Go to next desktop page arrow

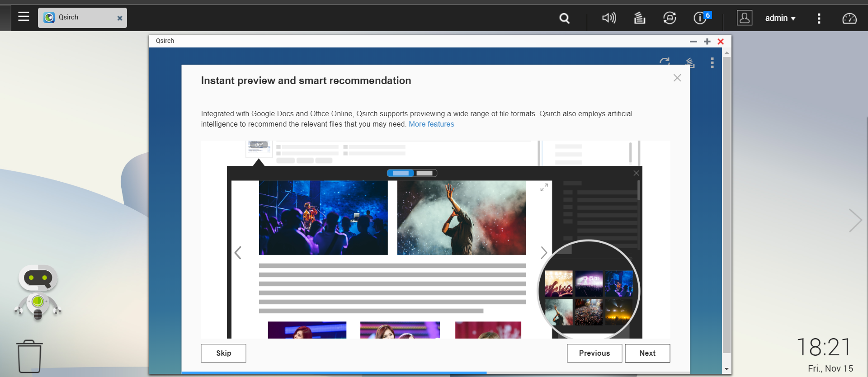855,221
